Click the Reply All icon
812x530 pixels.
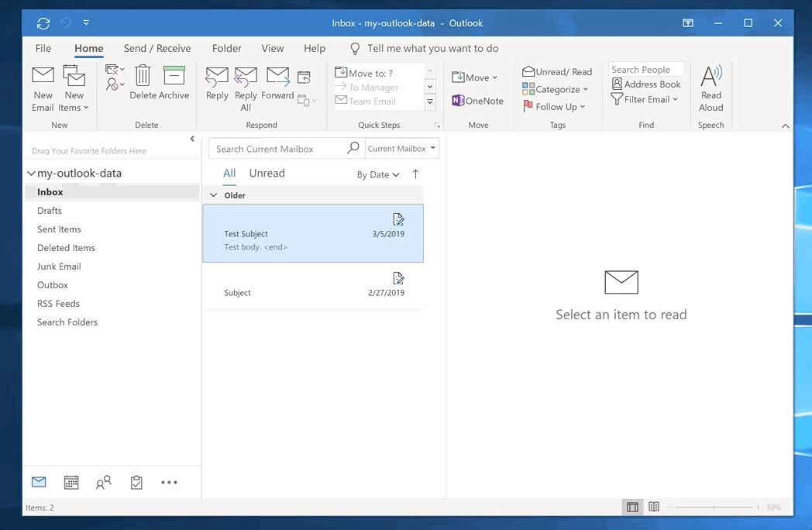246,77
